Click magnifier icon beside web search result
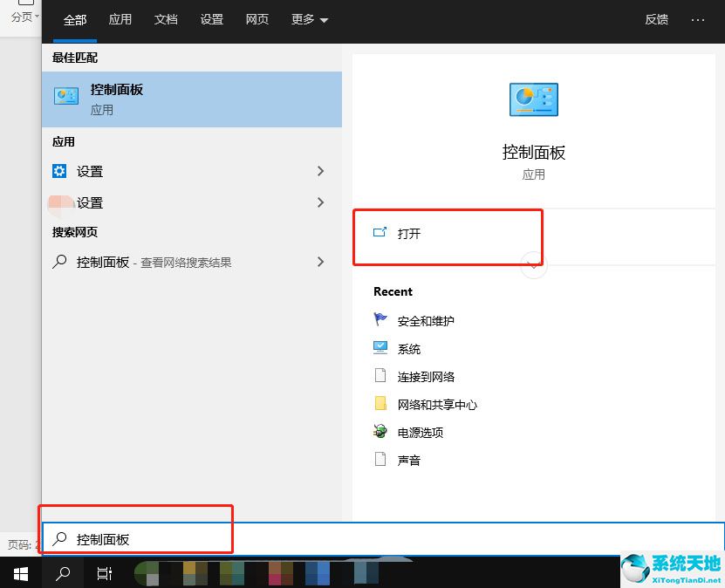The image size is (725, 588). coord(59,262)
